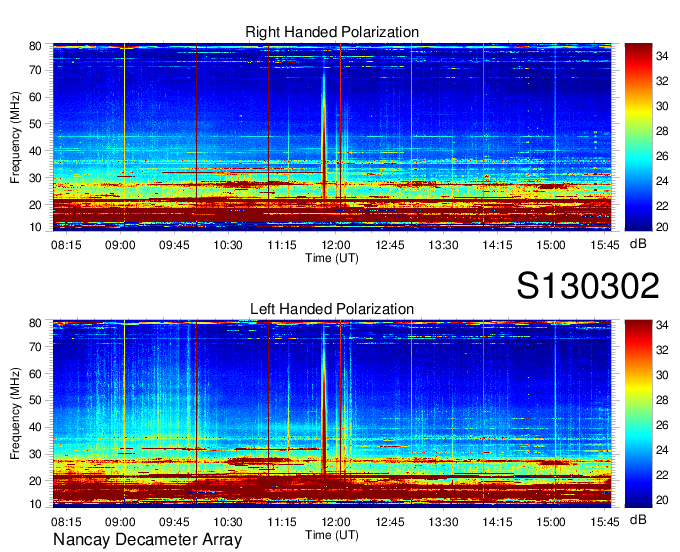Click the left-handed spectrogram's bright burst near 11:50

point(324,403)
